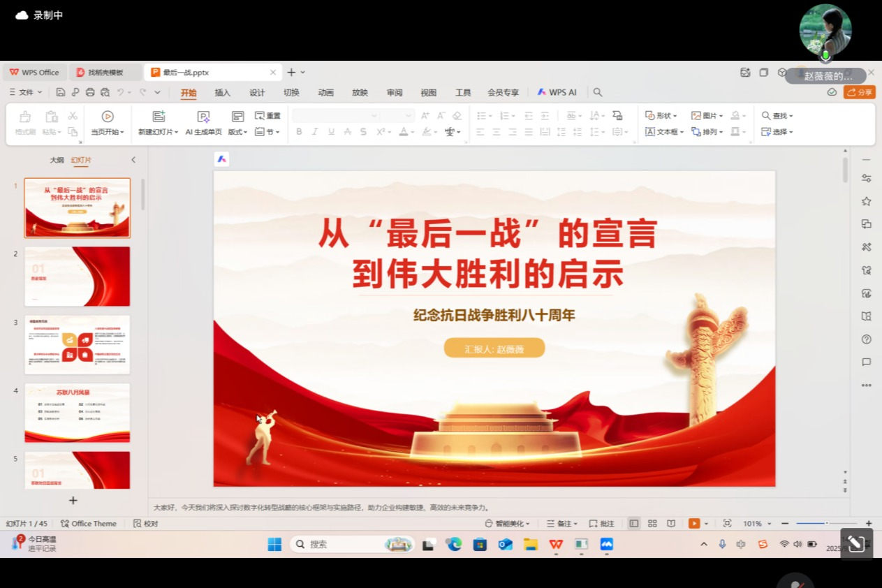This screenshot has height=588, width=882.
Task: Click the save icon in quick access toolbar
Action: [61, 92]
